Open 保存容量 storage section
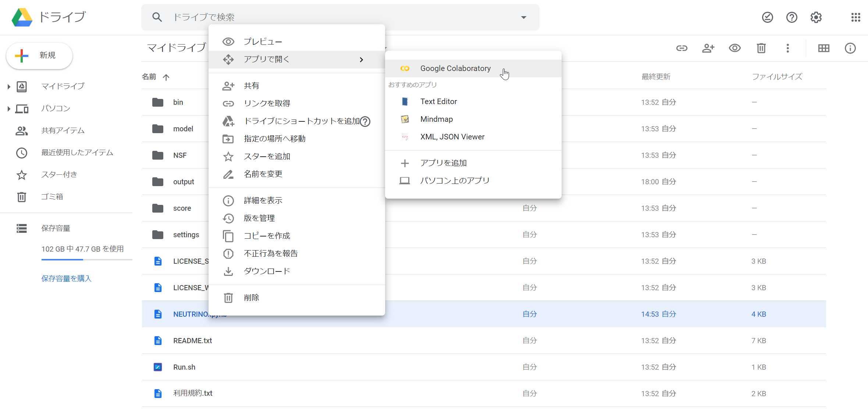This screenshot has width=868, height=416. click(x=56, y=228)
